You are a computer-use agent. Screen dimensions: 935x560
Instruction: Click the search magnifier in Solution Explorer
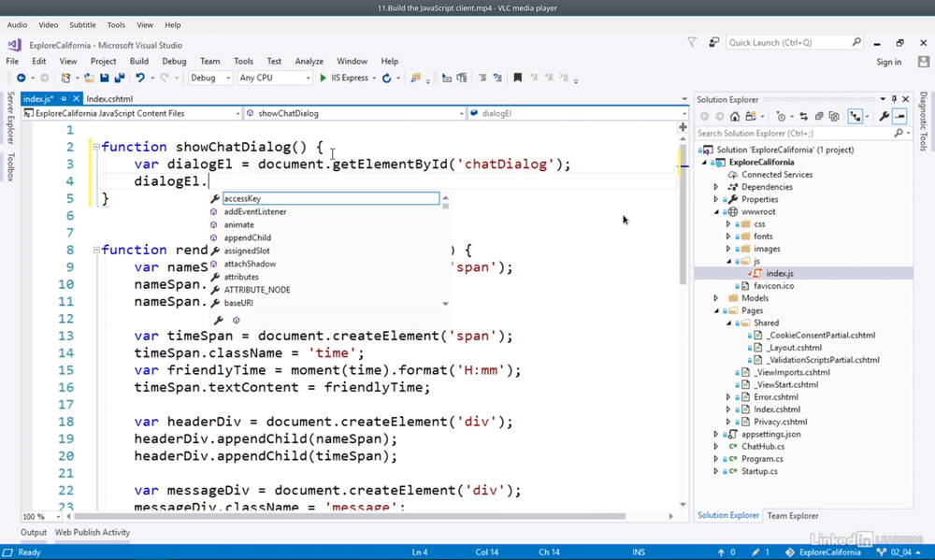pos(899,134)
